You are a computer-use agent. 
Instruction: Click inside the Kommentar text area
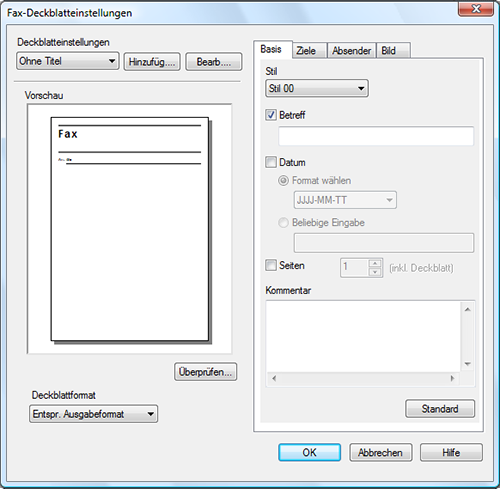point(363,337)
